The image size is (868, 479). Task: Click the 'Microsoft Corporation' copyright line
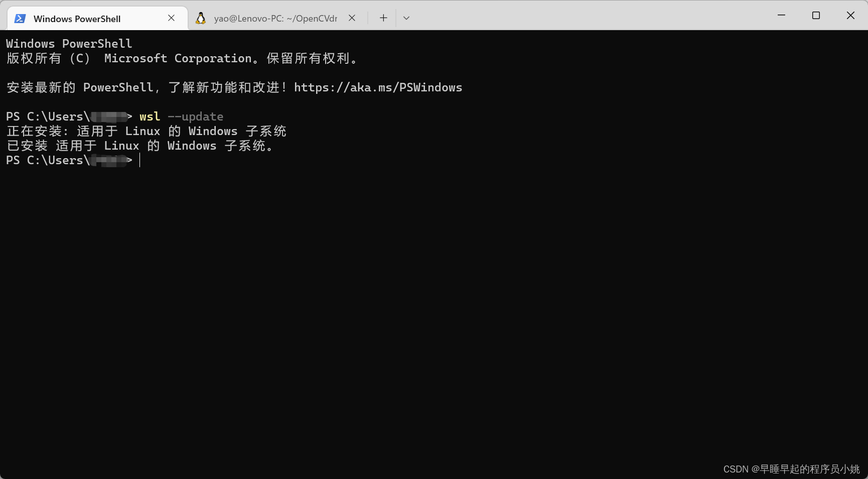[x=182, y=58]
